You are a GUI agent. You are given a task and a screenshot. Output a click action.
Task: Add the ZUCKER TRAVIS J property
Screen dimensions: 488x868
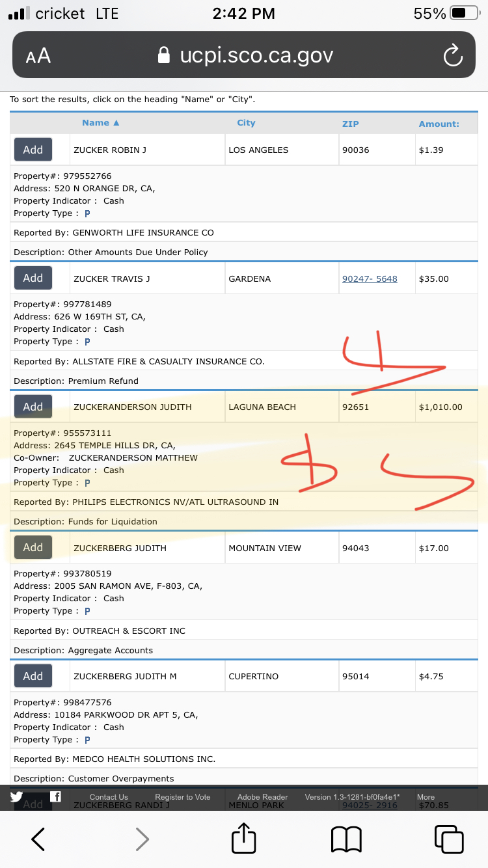point(33,278)
